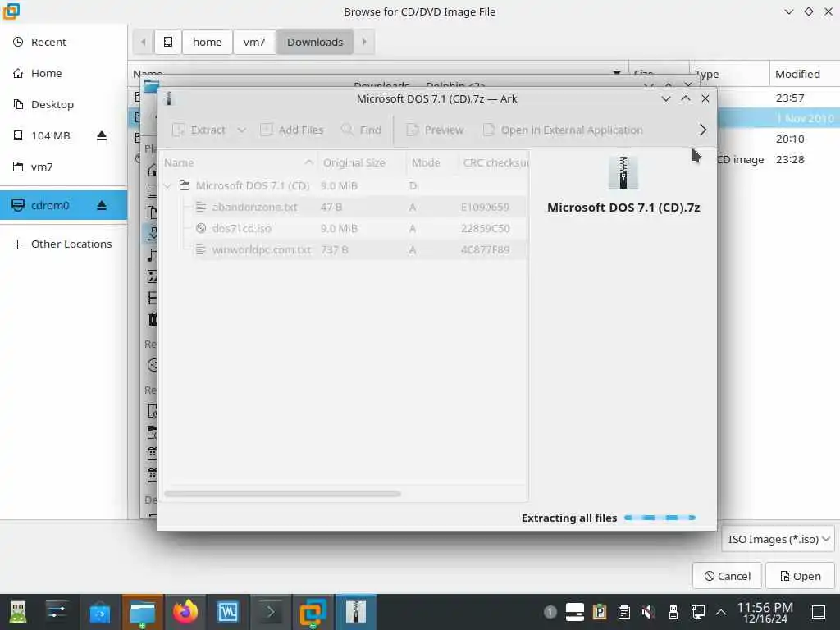Sort file dialog by Modified column
The image size is (840, 630).
[x=804, y=74]
